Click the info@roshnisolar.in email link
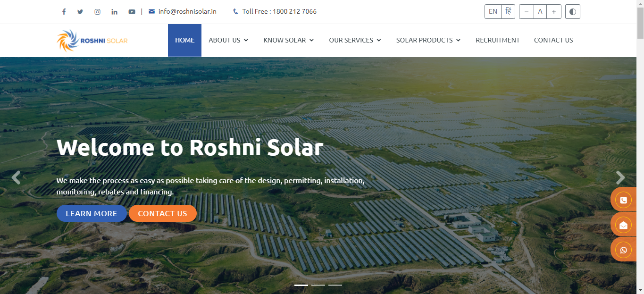 pos(187,12)
